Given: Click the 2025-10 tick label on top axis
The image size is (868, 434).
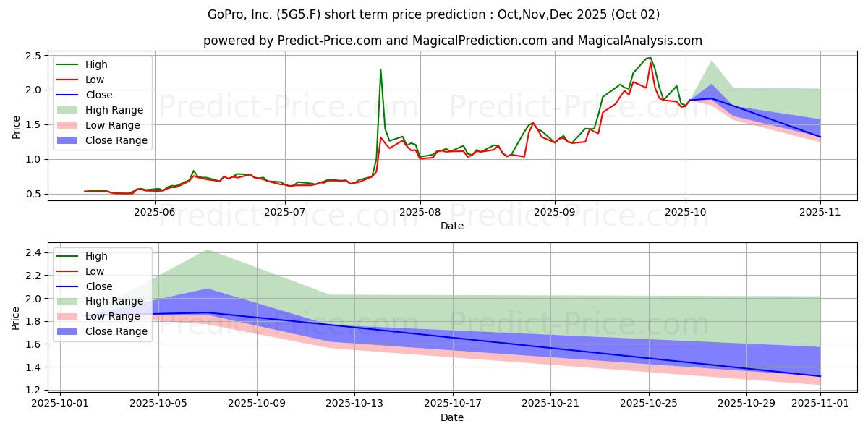Looking at the screenshot, I should pyautogui.click(x=686, y=211).
